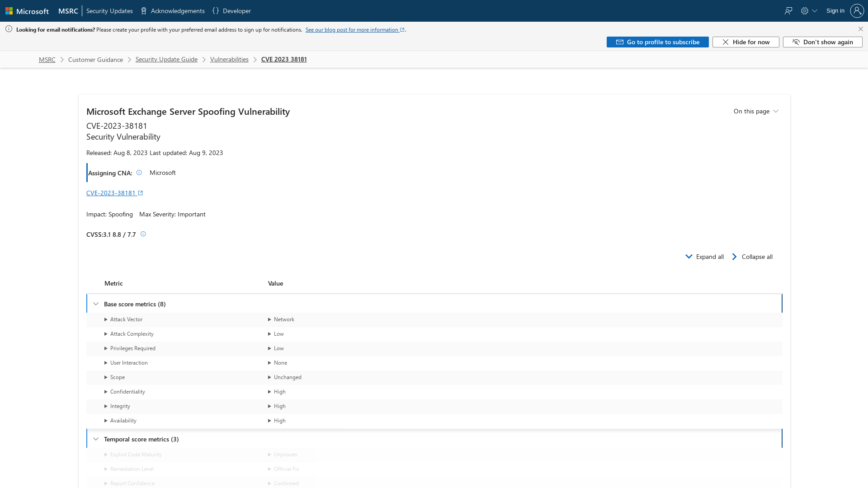Open the settings gear menu

[x=809, y=11]
